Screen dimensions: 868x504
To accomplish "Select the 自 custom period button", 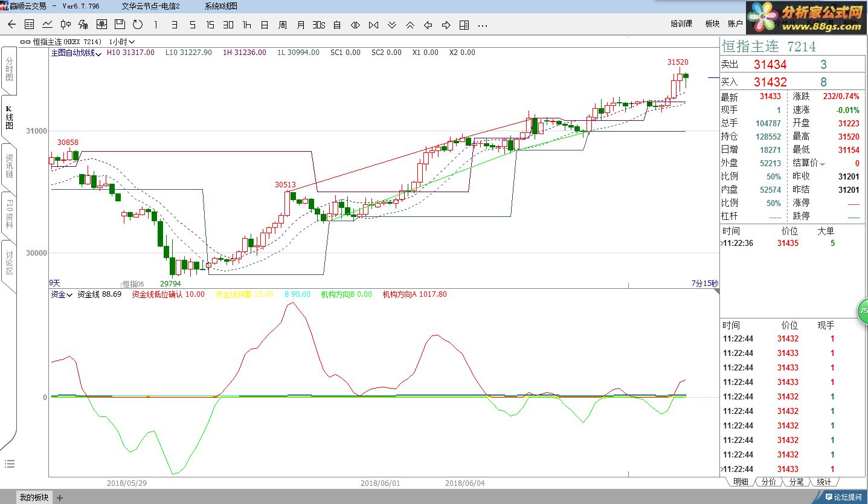I will (x=337, y=25).
